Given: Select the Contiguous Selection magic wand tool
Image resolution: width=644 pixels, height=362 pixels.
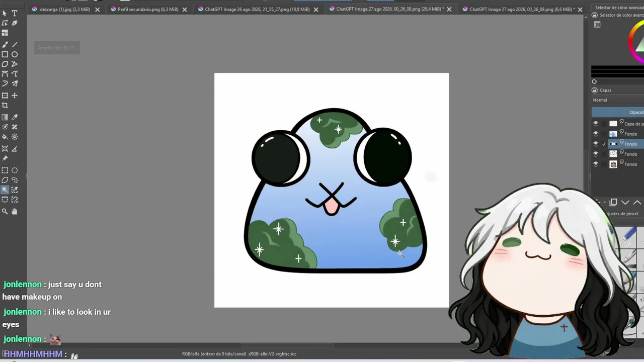Looking at the screenshot, I should [x=5, y=190].
